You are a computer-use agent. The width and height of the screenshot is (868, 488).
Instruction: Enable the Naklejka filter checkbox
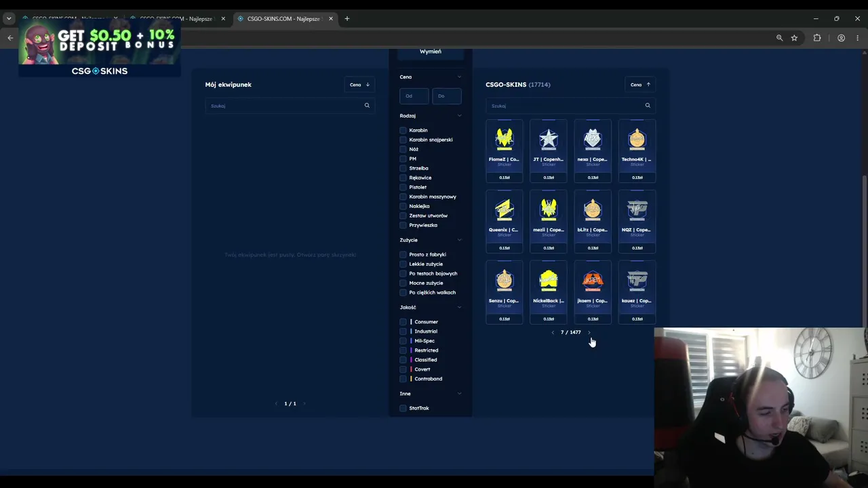tap(403, 206)
